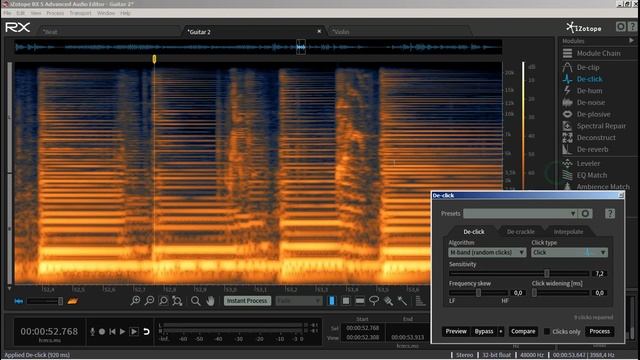Enable the Clicks only checkbox
Screen dimensions: 640x360
[547, 331]
